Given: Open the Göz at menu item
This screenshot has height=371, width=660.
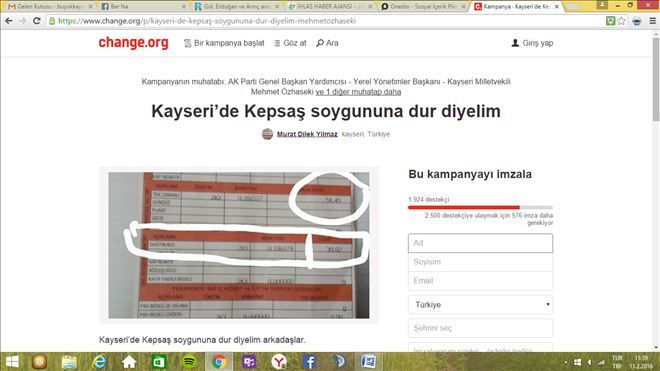Looking at the screenshot, I should pos(290,43).
